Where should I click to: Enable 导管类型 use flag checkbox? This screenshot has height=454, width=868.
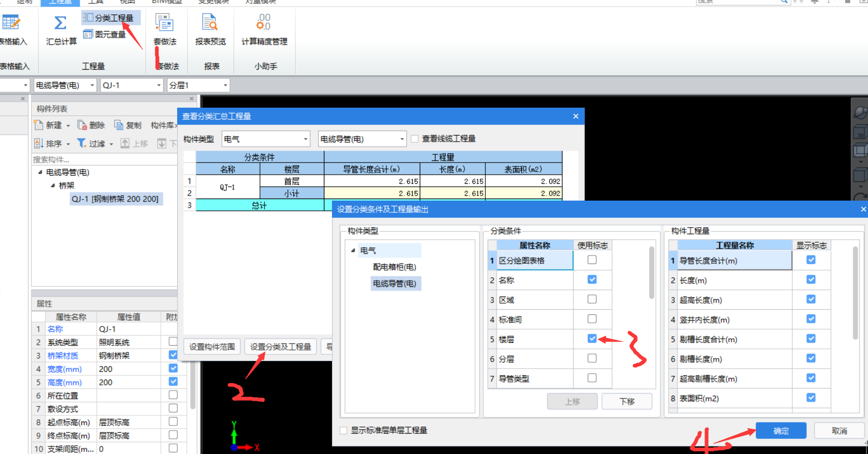pos(592,378)
